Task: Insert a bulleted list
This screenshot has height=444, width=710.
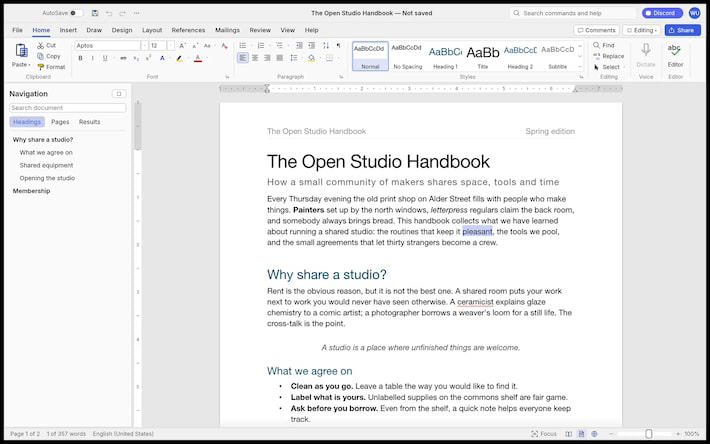Action: pyautogui.click(x=243, y=46)
